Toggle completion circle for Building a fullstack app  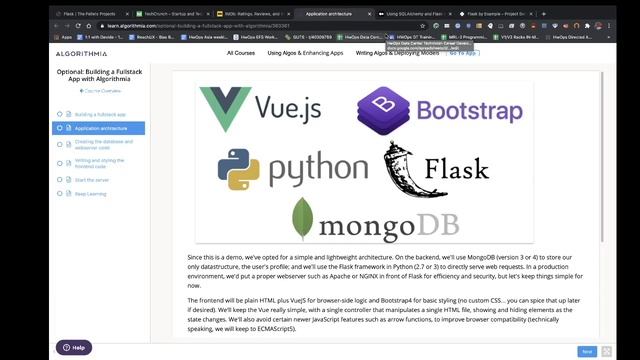60,114
